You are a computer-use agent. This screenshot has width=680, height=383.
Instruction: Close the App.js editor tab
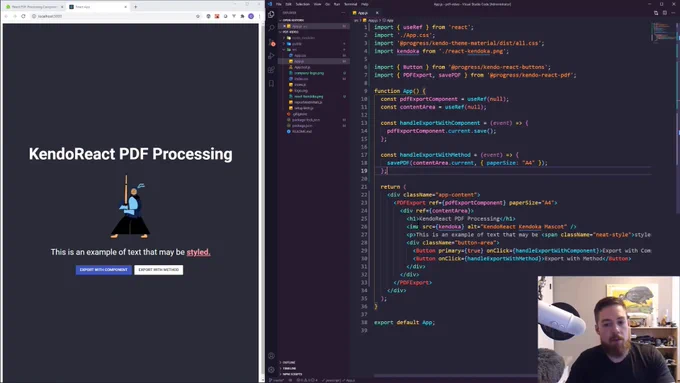coord(377,13)
